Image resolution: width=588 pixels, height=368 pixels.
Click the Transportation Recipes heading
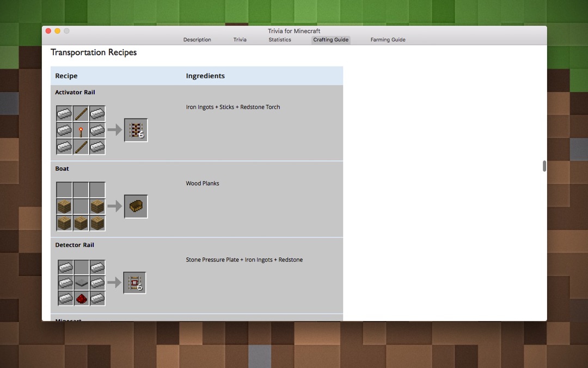94,52
